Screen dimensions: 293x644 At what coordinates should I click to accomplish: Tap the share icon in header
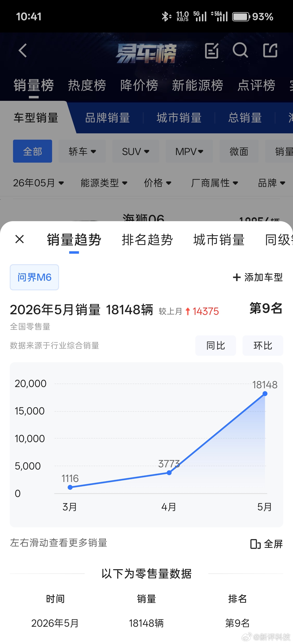tap(270, 50)
